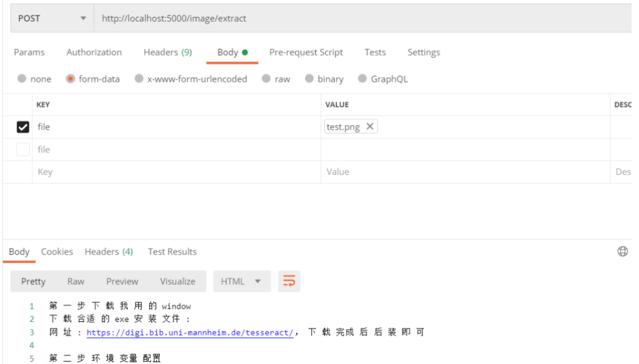The image size is (639, 364).
Task: Open the response Cookies tab
Action: click(x=57, y=252)
